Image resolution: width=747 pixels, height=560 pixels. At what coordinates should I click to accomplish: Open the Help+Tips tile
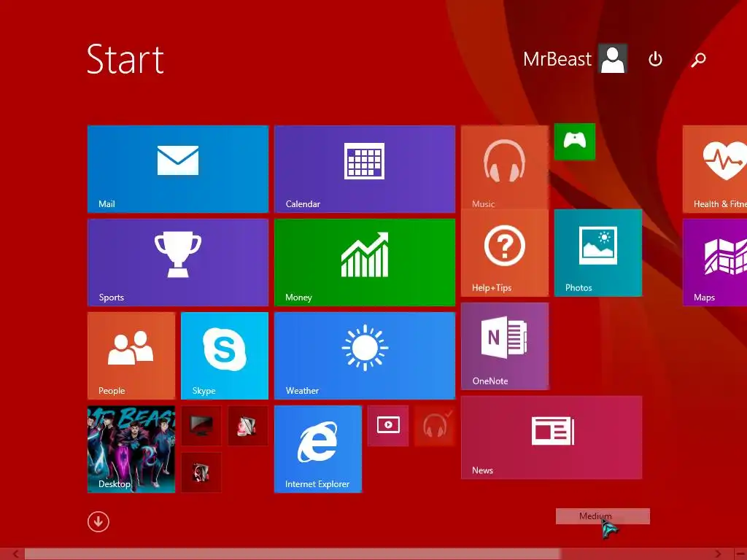tap(505, 253)
